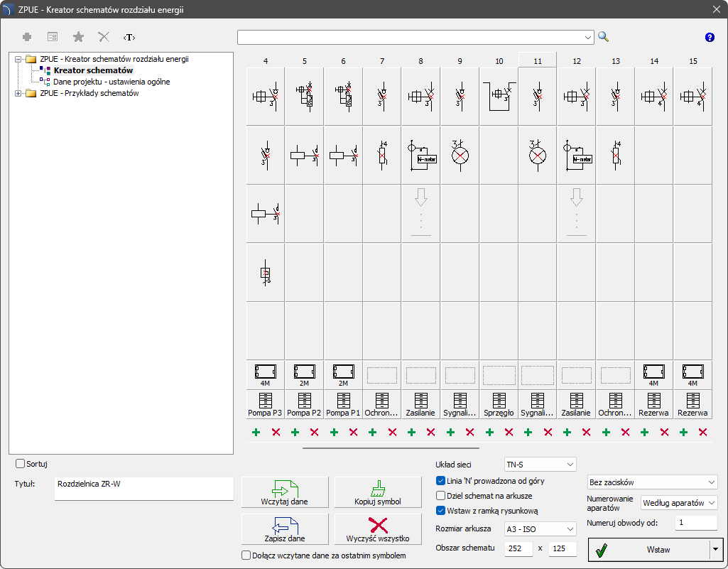Open help via the blue question mark icon
The width and height of the screenshot is (728, 569).
click(709, 37)
